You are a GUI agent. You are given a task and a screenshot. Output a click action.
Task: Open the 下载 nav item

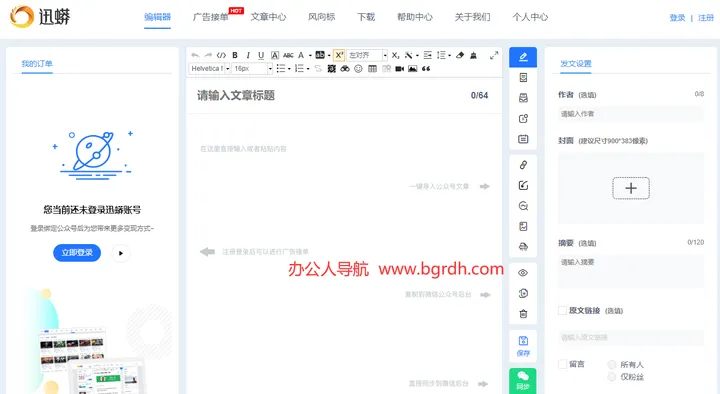[366, 17]
